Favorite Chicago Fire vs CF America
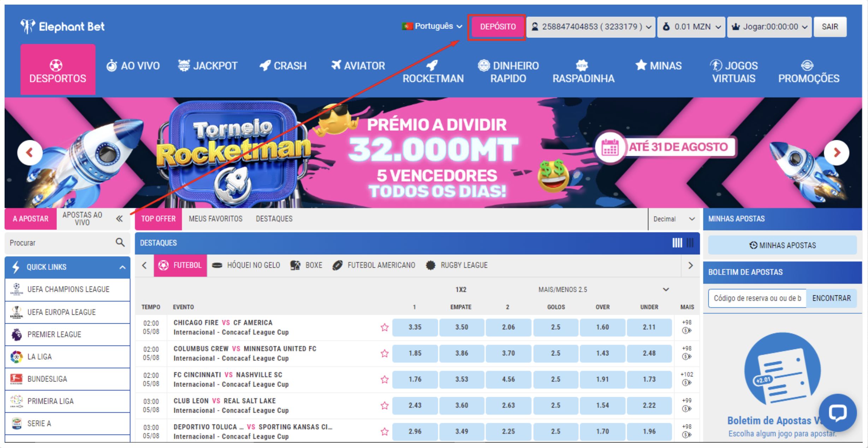Image resolution: width=868 pixels, height=448 pixels. [x=385, y=328]
